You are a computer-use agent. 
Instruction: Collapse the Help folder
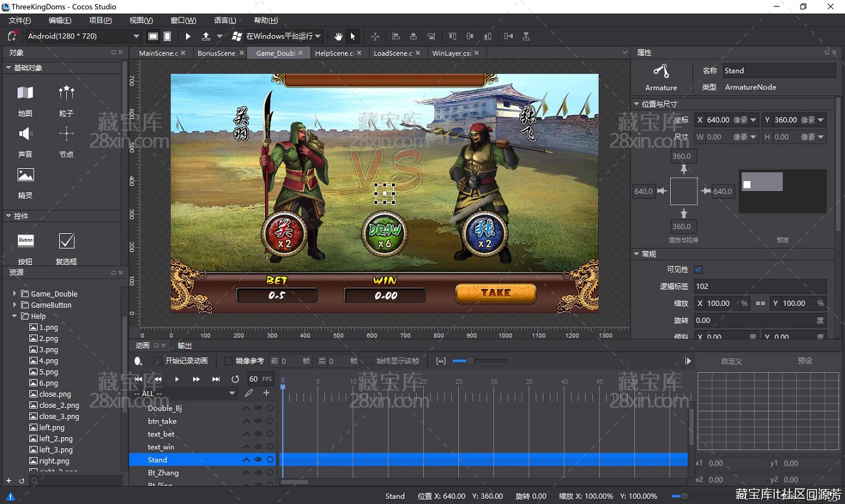pos(14,316)
